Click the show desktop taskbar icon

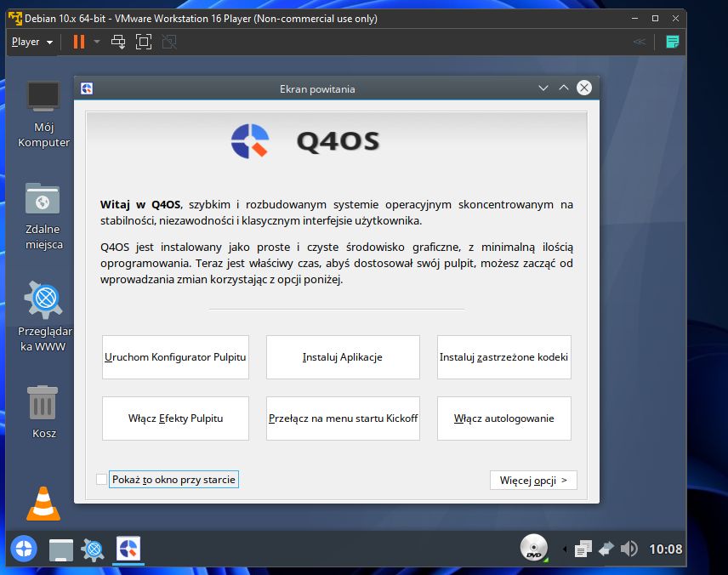point(61,550)
